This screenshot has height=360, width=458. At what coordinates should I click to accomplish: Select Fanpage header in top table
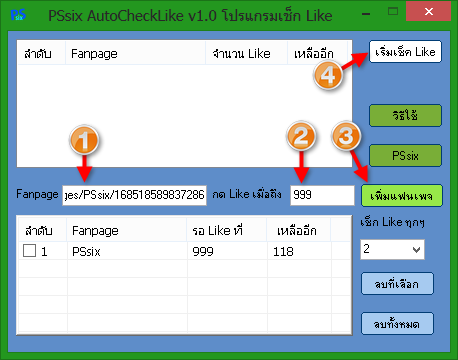(x=135, y=53)
